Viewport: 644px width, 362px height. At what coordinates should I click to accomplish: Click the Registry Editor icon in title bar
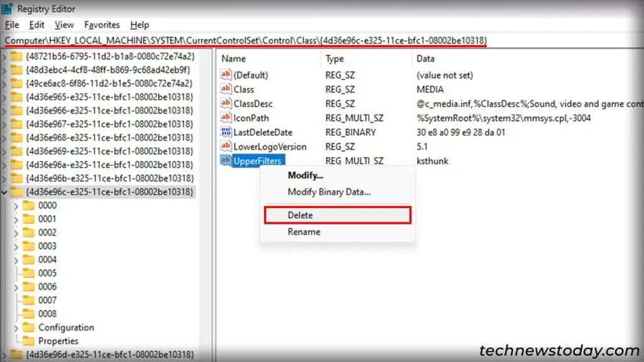[8, 8]
